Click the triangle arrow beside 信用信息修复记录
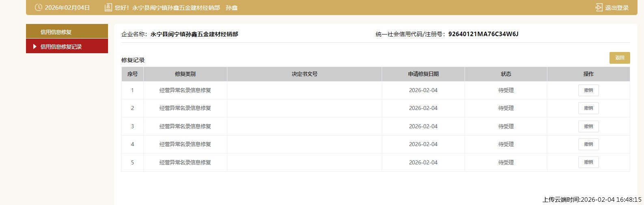Screen dimensions: 644x205 pos(35,47)
